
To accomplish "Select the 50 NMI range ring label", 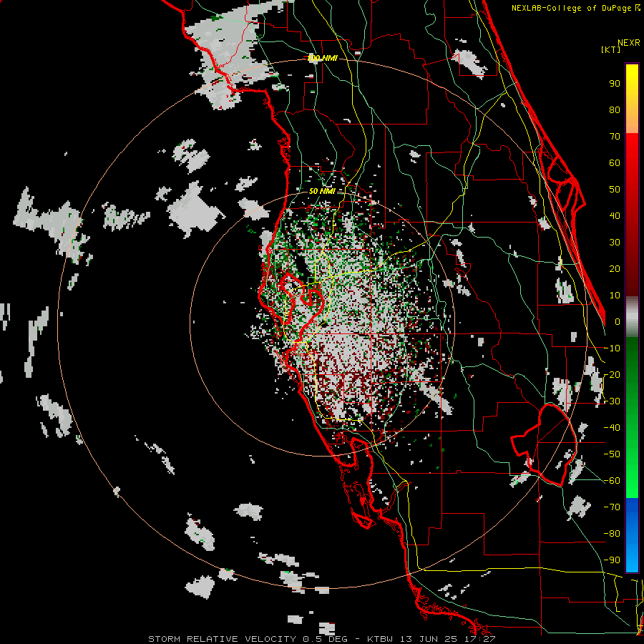I will (x=323, y=191).
